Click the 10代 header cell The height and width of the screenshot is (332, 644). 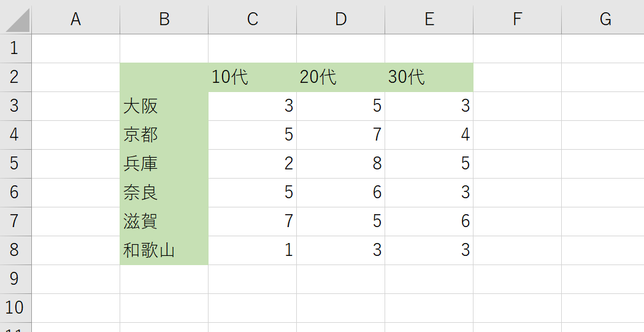click(253, 77)
